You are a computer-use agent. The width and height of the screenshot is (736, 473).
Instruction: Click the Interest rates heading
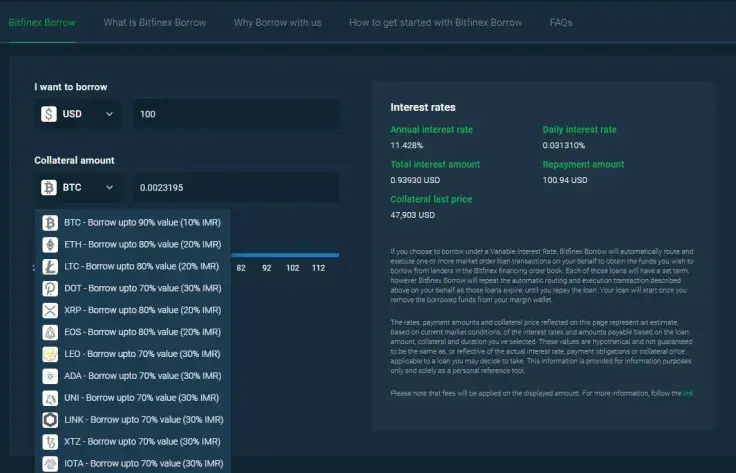[x=423, y=107]
